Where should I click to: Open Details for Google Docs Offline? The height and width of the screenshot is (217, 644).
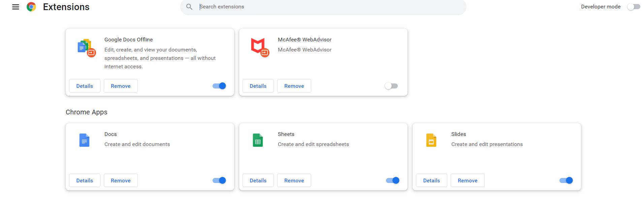click(x=85, y=86)
